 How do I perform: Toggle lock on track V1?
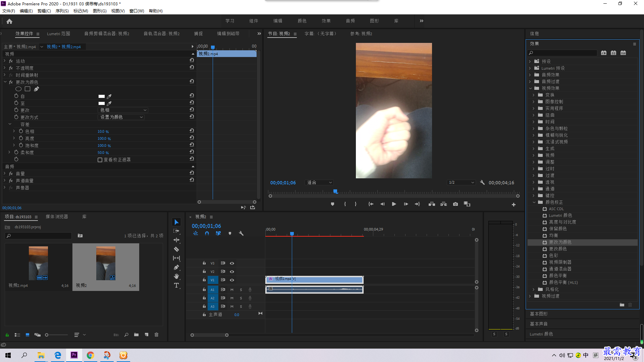tap(204, 280)
